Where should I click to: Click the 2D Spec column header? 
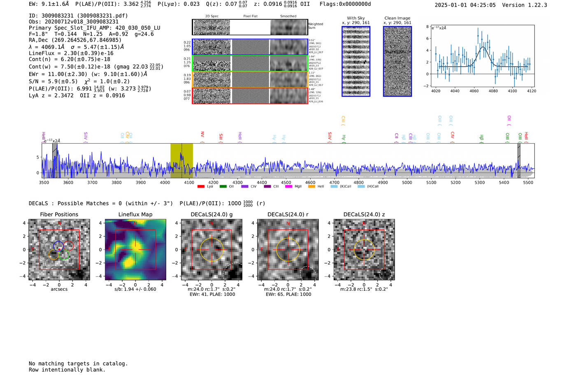(212, 16)
